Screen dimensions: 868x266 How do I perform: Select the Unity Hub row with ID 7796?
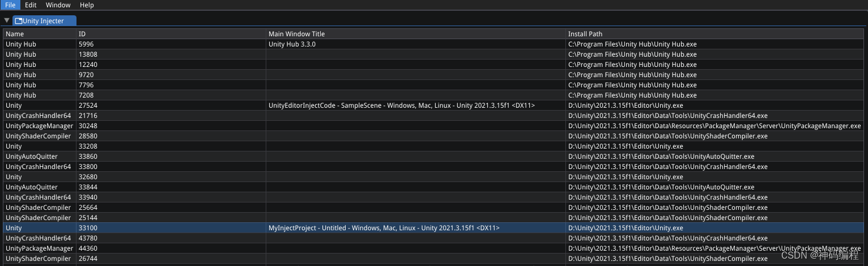point(433,85)
